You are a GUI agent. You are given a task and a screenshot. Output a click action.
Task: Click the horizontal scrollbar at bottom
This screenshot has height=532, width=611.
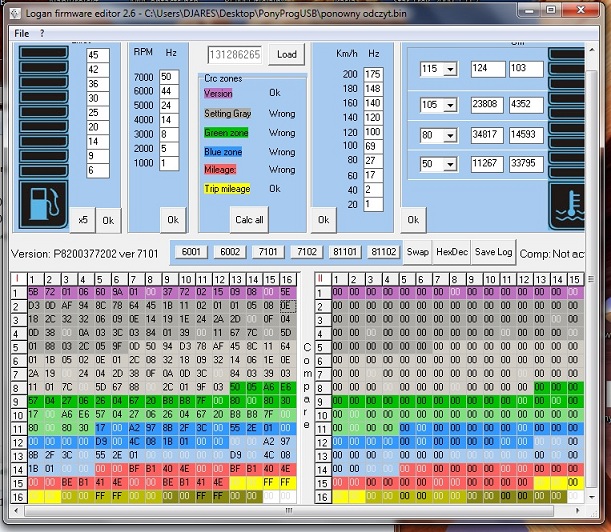pyautogui.click(x=289, y=510)
